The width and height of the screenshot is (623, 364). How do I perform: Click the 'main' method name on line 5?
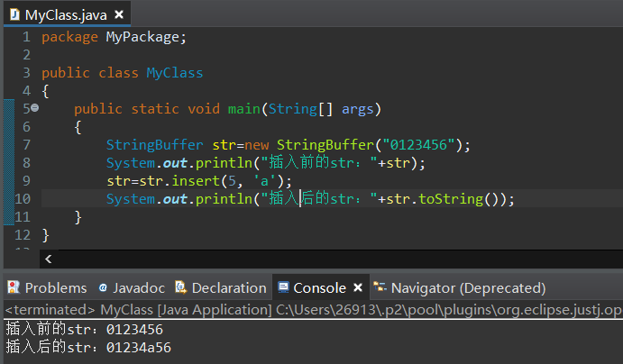pos(243,109)
